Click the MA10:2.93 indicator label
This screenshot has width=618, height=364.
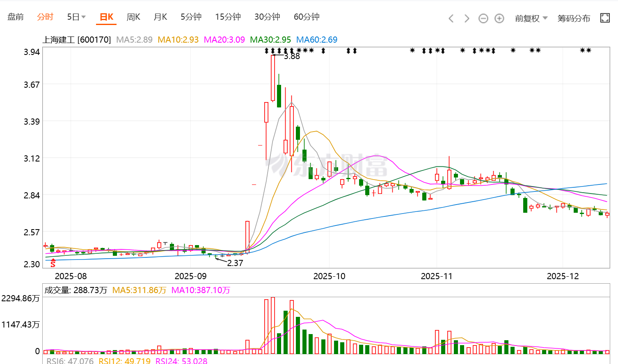click(178, 40)
